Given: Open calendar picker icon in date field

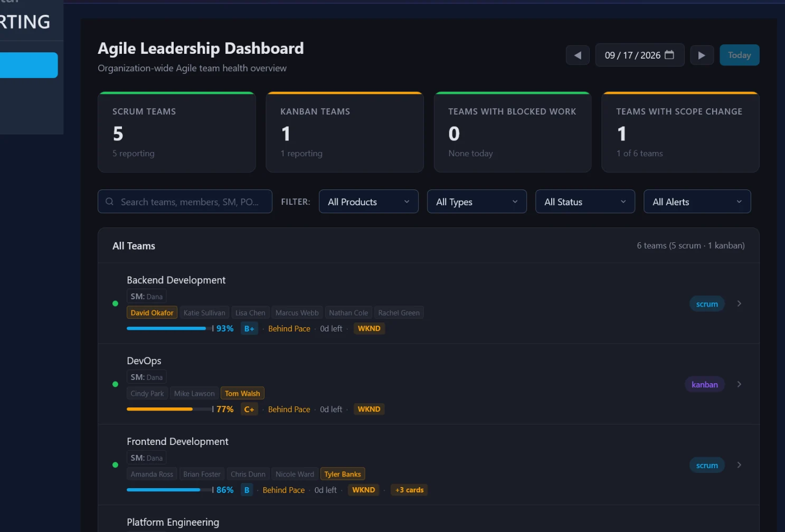Looking at the screenshot, I should coord(669,55).
